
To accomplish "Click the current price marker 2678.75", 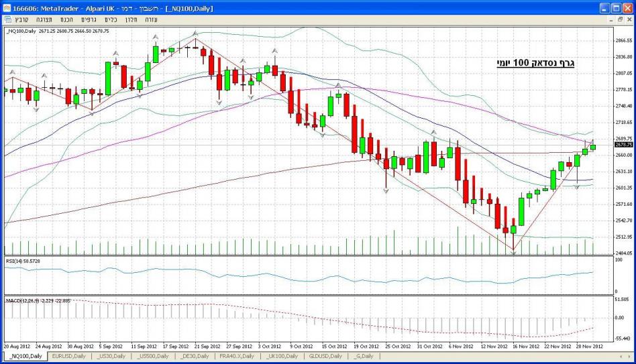I will coord(623,145).
